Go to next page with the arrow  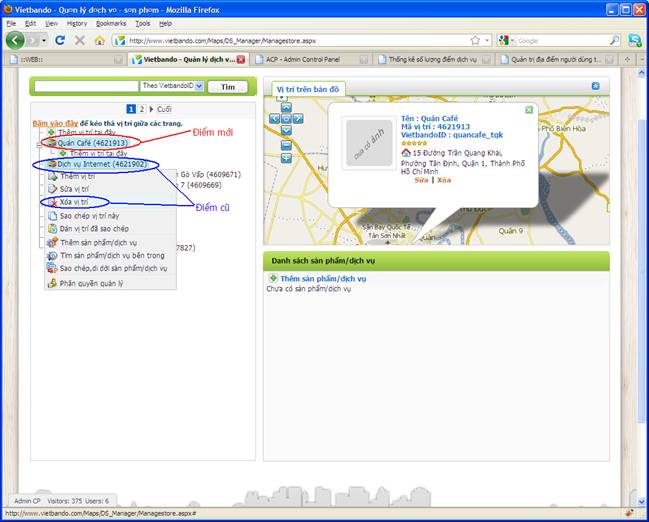[151, 109]
